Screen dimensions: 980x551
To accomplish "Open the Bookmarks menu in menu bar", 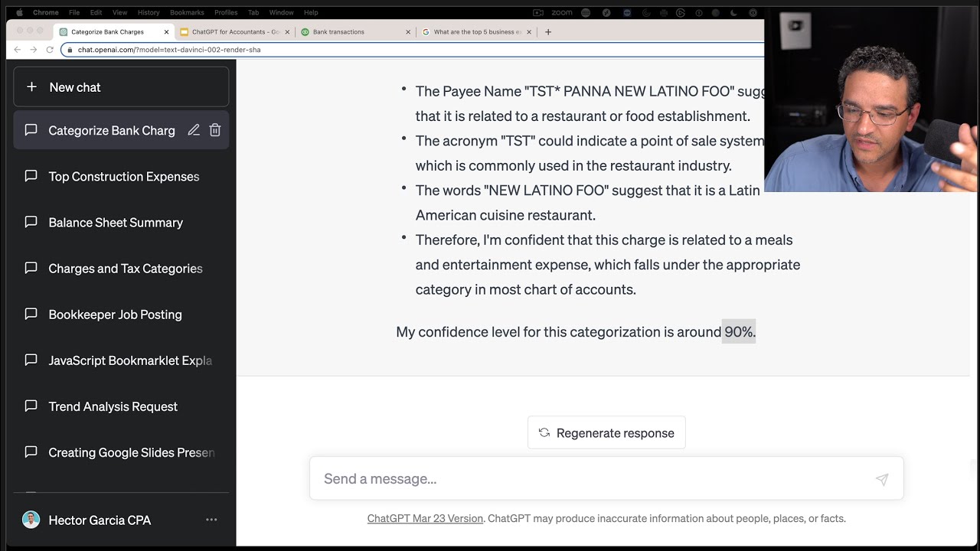I will pos(187,12).
